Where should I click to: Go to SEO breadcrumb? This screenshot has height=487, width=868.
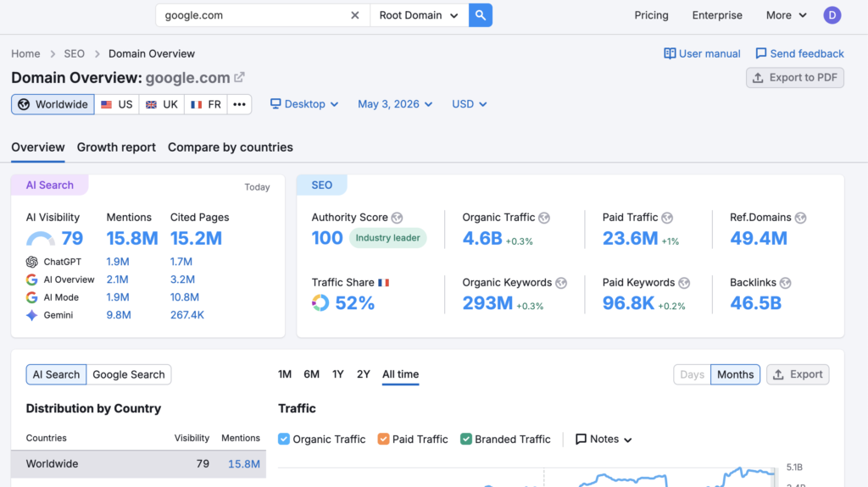pyautogui.click(x=75, y=53)
